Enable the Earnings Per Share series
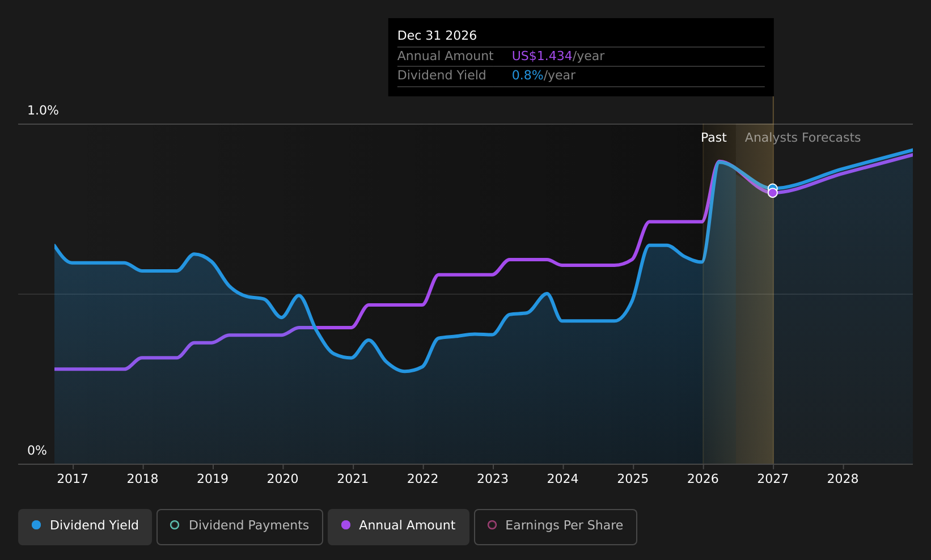Image resolution: width=931 pixels, height=560 pixels. (x=556, y=527)
